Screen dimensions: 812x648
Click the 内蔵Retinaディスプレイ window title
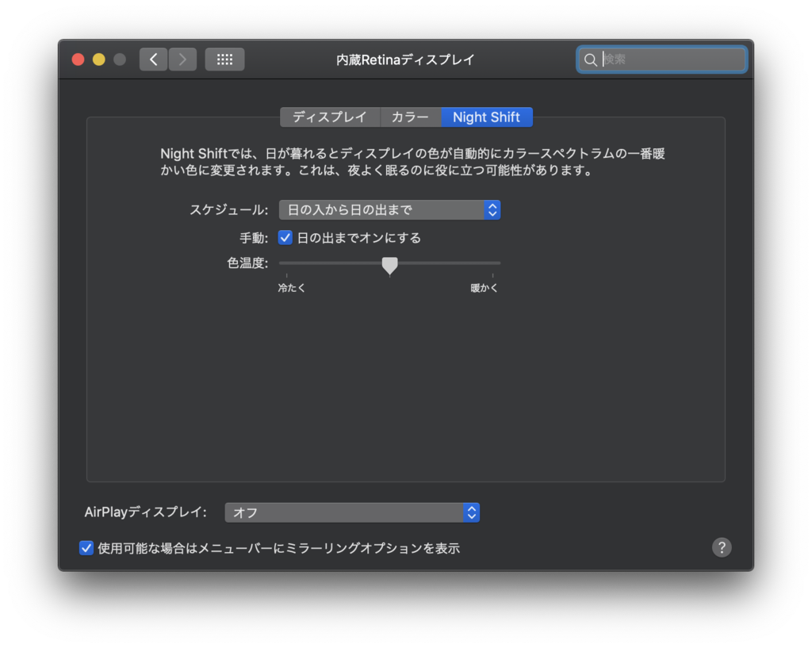(405, 59)
